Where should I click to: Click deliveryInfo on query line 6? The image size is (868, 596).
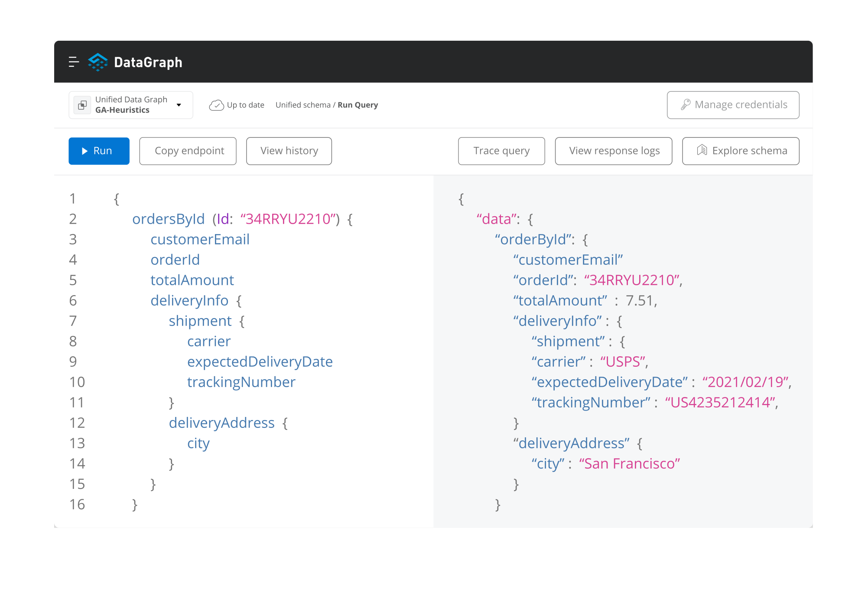tap(189, 301)
